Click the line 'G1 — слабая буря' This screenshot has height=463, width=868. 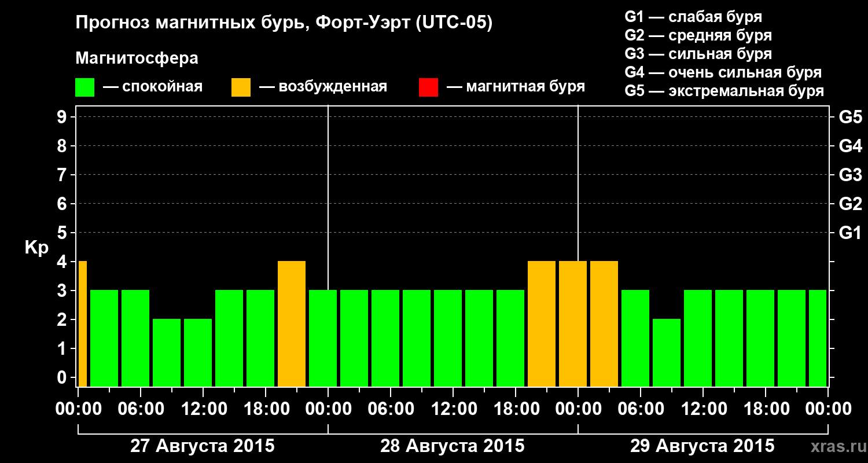(x=693, y=17)
